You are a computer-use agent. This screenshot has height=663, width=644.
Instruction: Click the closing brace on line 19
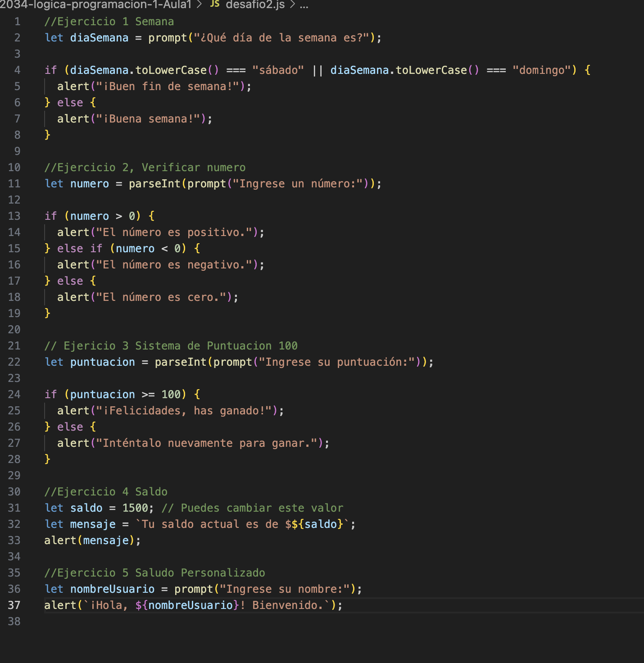(47, 313)
